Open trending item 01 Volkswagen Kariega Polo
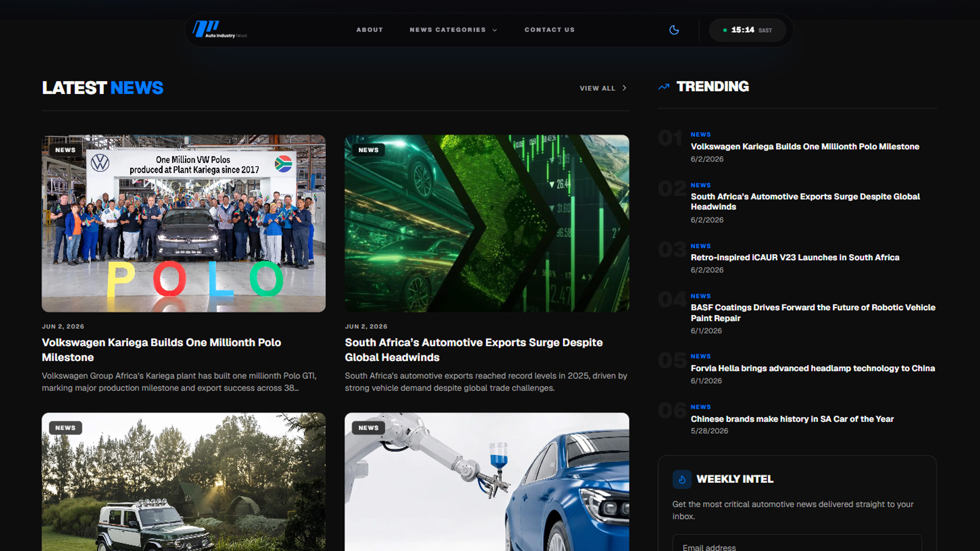Screen dimensions: 980x551 coord(805,147)
